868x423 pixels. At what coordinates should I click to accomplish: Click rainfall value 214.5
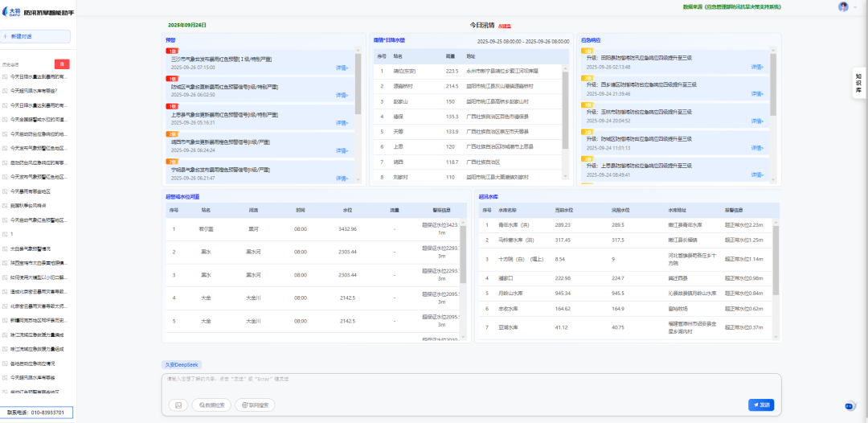coord(452,86)
